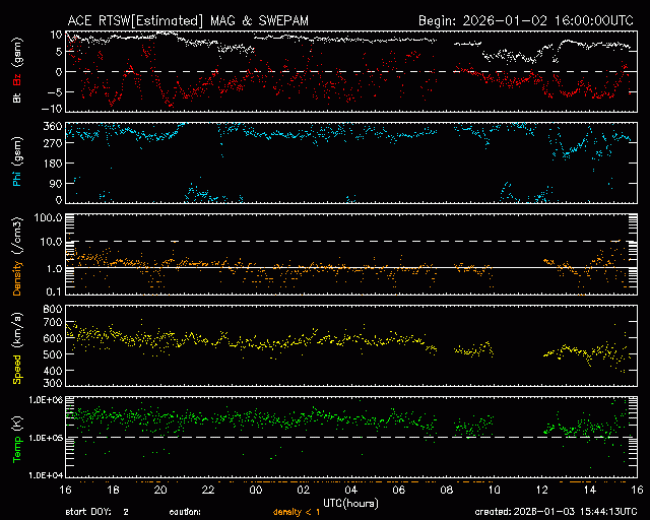650x520 pixels.
Task: Click the 270 tick on the Phi axis
Action: (53, 143)
